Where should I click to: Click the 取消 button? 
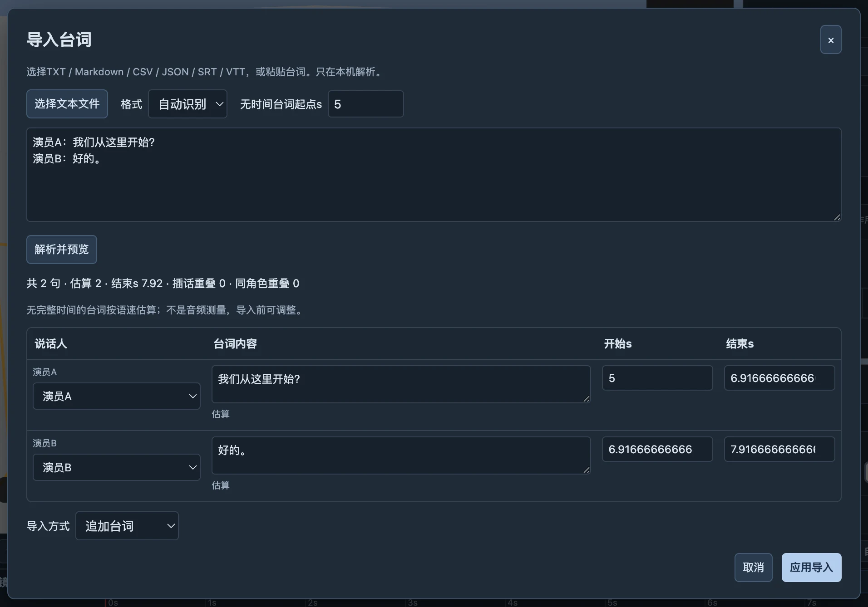753,568
